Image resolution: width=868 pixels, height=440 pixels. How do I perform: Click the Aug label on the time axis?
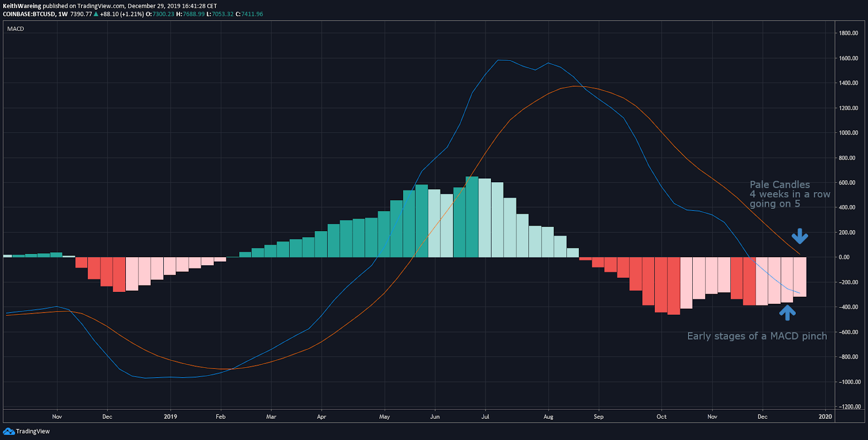(548, 417)
